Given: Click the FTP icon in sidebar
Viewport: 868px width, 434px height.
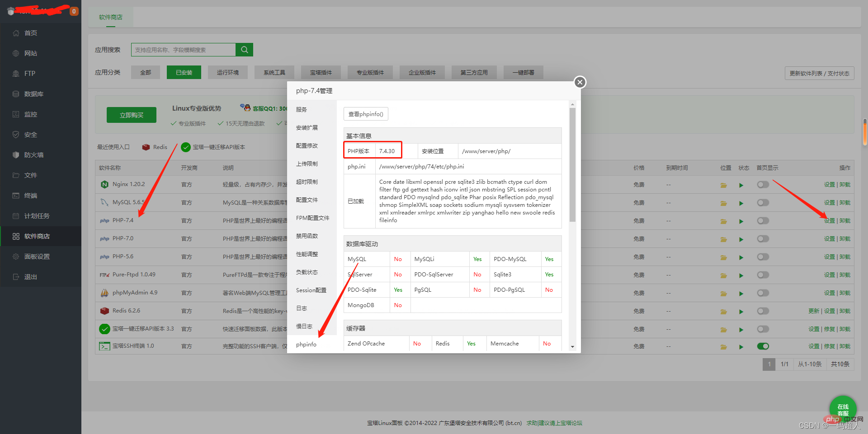Looking at the screenshot, I should pos(16,74).
